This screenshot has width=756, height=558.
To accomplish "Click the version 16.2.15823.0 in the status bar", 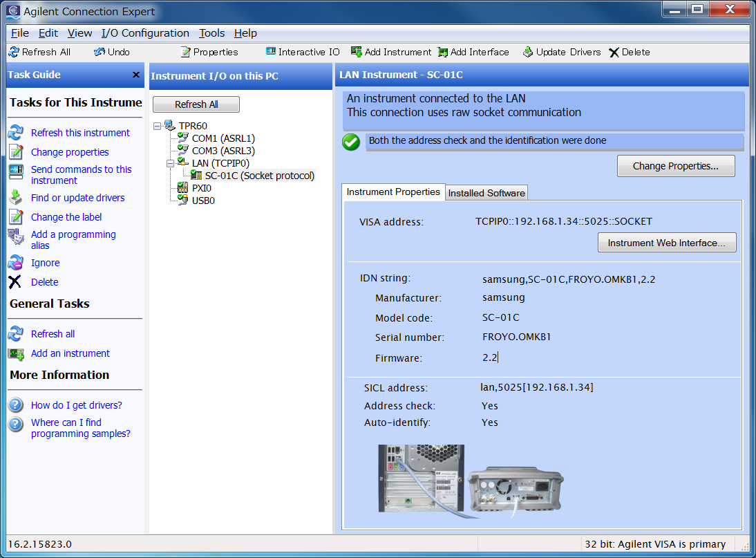I will pyautogui.click(x=40, y=544).
